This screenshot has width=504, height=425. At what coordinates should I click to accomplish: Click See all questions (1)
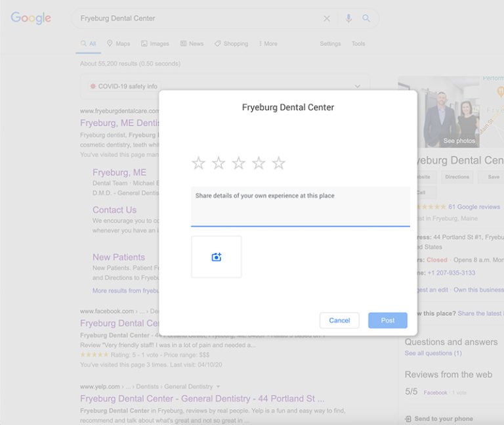pyautogui.click(x=433, y=353)
